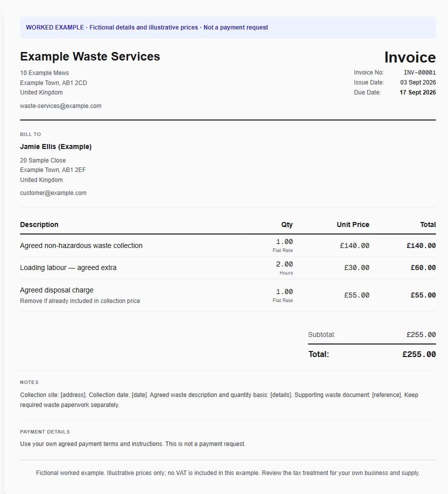Select the customer name 'Jamie Ellis (Example)'

[x=56, y=146]
